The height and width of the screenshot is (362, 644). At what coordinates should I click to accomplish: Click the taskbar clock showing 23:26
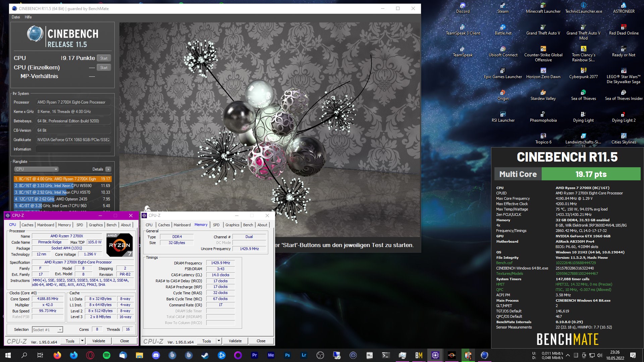tap(615, 355)
